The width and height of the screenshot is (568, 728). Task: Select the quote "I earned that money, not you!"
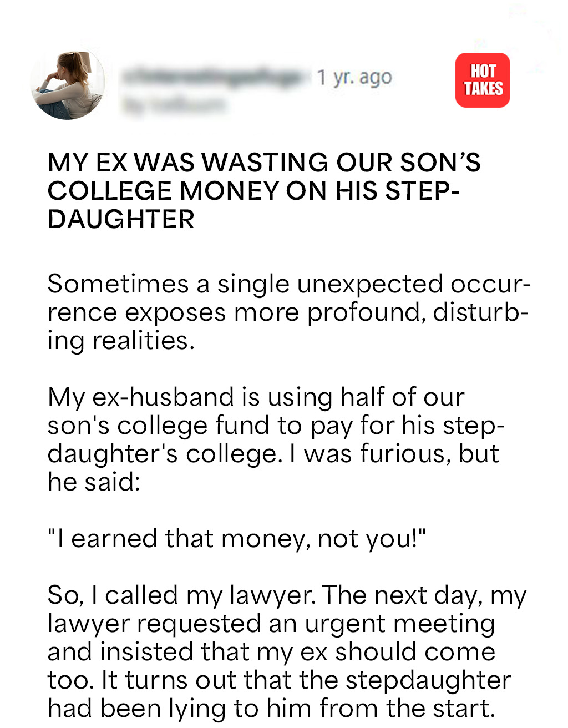237,539
